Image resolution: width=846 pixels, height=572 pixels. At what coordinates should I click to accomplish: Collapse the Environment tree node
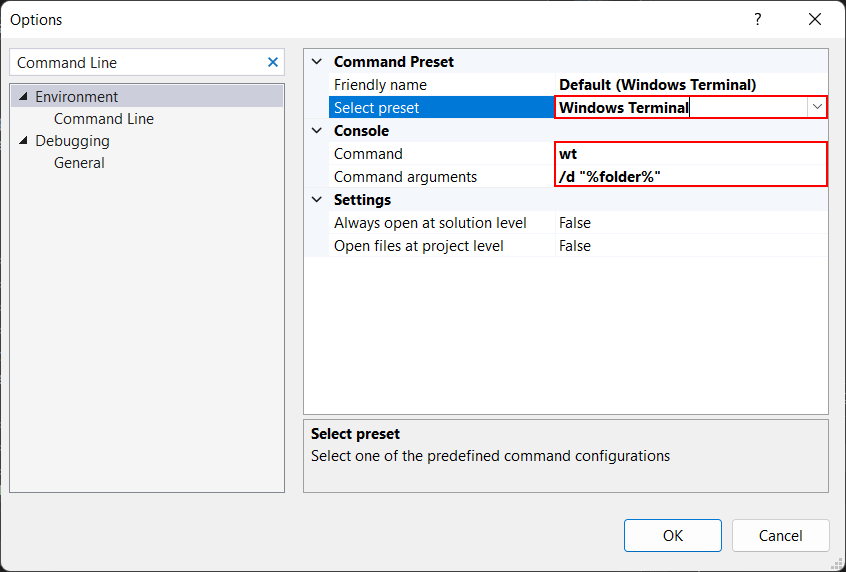[23, 97]
